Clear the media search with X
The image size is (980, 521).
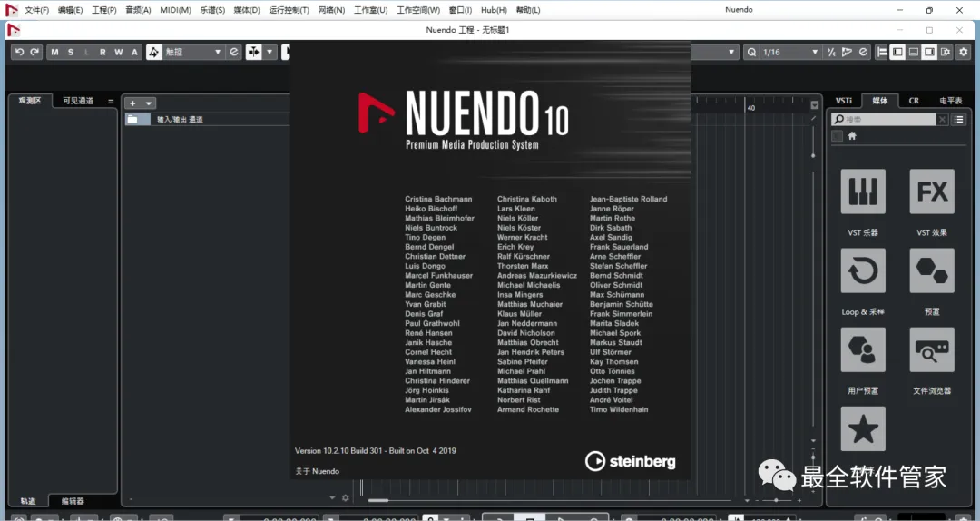[942, 119]
